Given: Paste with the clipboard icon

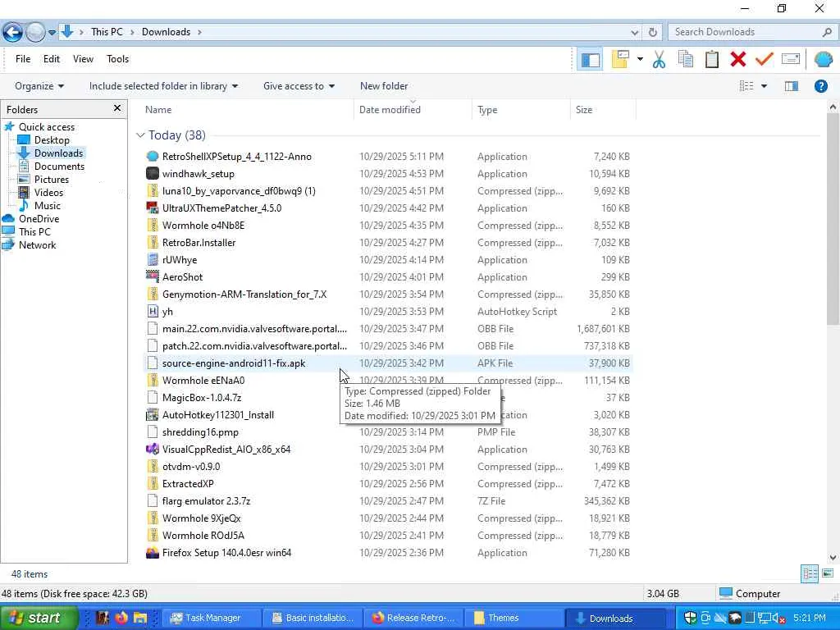Looking at the screenshot, I should 711,59.
